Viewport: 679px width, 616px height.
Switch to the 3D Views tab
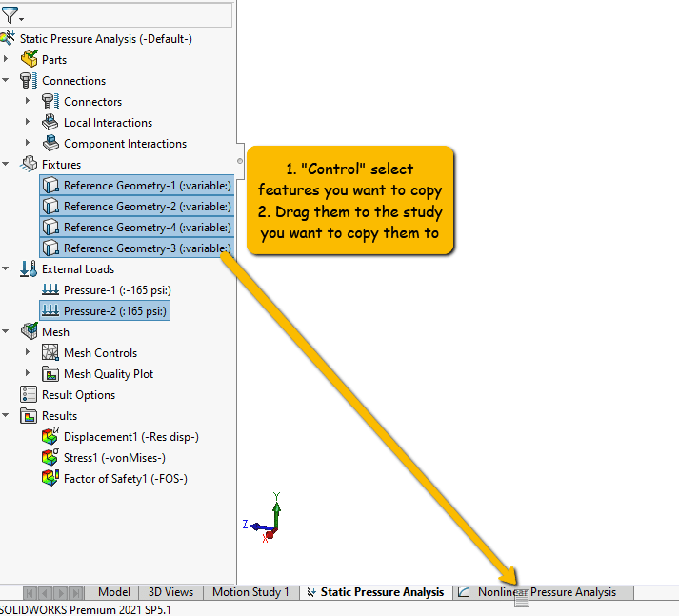[x=170, y=592]
